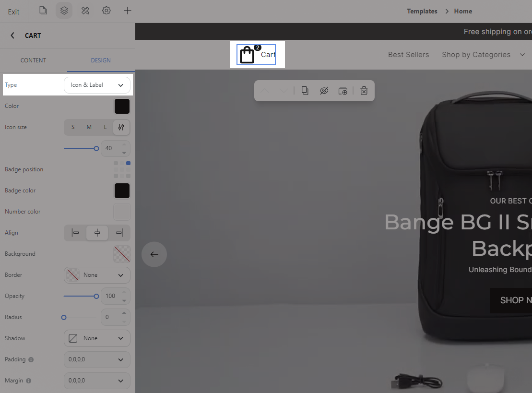Click the Exit button
This screenshot has height=393, width=532.
tap(13, 12)
